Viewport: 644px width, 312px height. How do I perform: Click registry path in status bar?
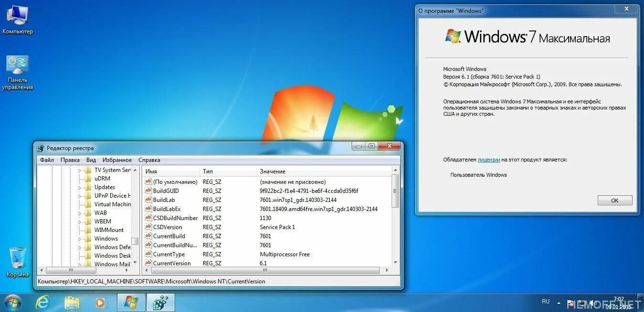tap(151, 282)
